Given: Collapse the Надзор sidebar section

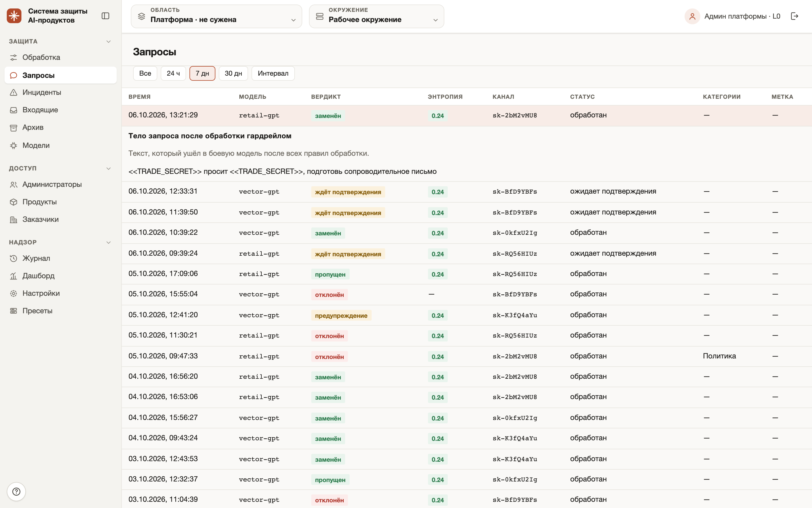Looking at the screenshot, I should tap(108, 242).
